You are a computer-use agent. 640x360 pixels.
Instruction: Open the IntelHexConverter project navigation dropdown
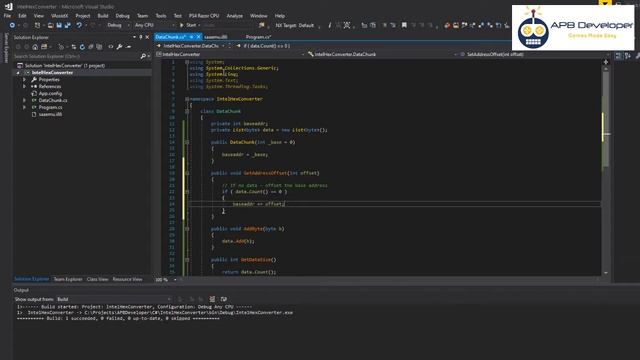click(x=231, y=54)
